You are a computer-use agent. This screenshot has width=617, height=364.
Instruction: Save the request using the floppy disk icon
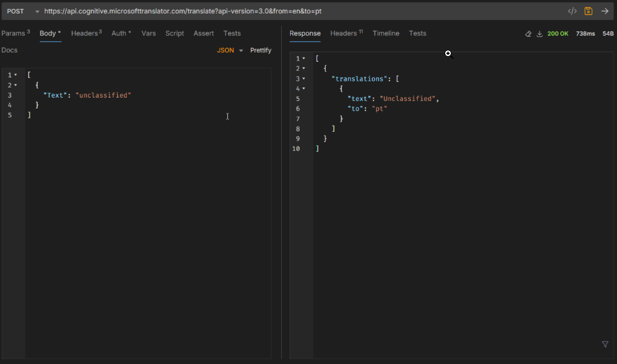588,11
